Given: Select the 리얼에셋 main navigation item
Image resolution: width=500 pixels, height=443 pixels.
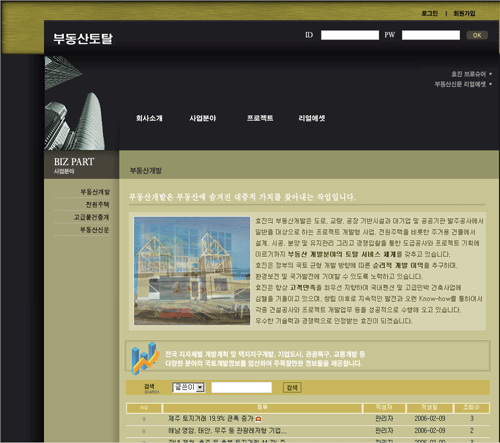Looking at the screenshot, I should coord(312,118).
